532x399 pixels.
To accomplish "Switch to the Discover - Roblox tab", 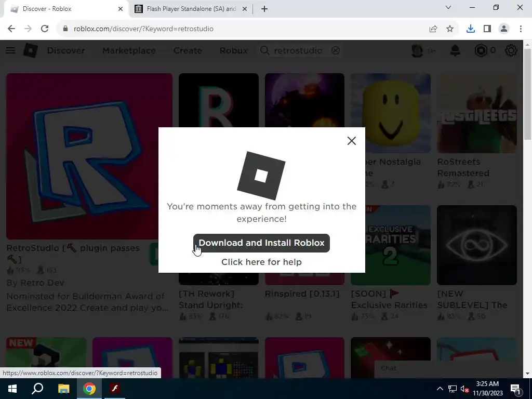I will (64, 9).
